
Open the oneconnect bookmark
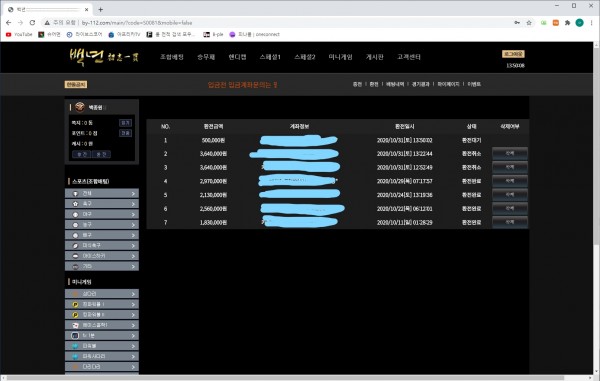point(254,34)
